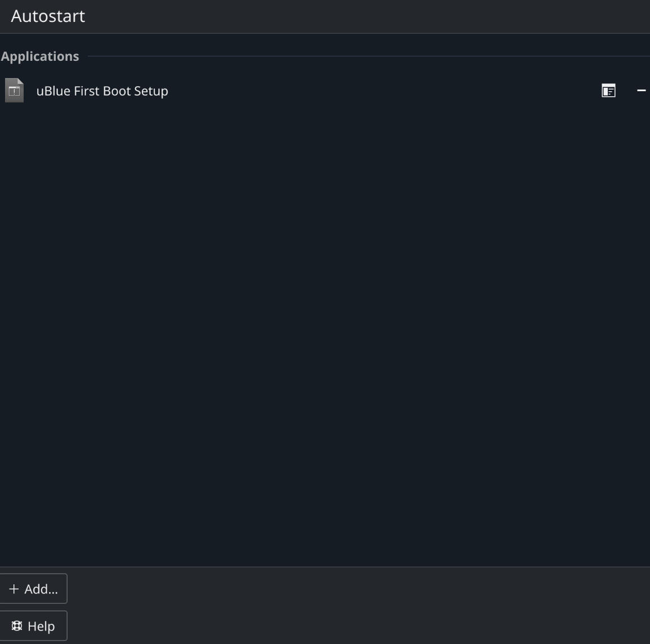
Task: Add a new autostart entry
Action: point(33,589)
